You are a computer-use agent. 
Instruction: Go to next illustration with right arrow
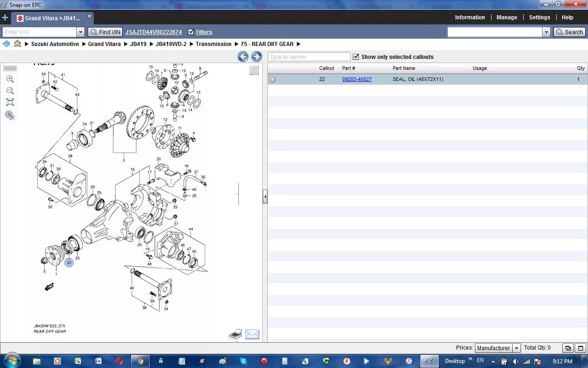coord(256,57)
